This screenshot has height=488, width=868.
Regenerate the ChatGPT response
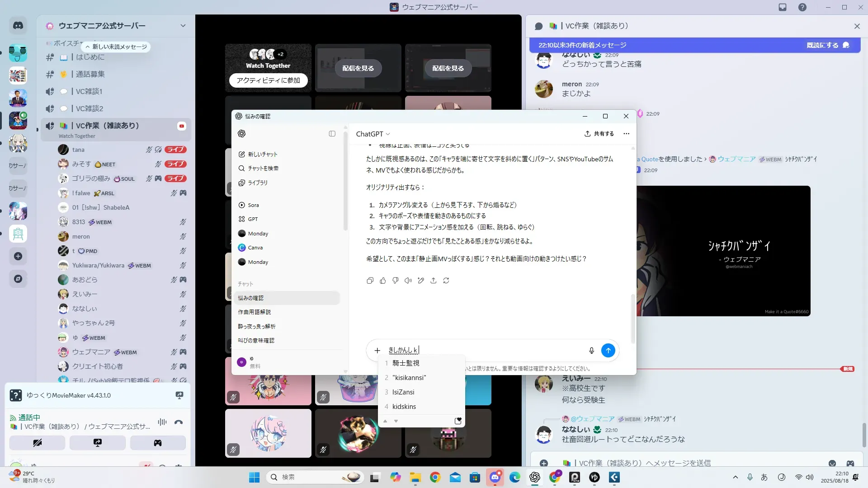(446, 281)
